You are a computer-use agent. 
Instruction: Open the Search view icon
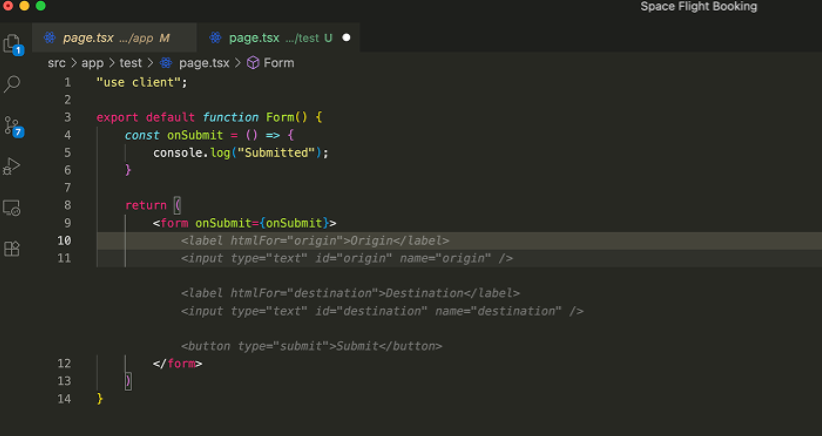point(13,85)
